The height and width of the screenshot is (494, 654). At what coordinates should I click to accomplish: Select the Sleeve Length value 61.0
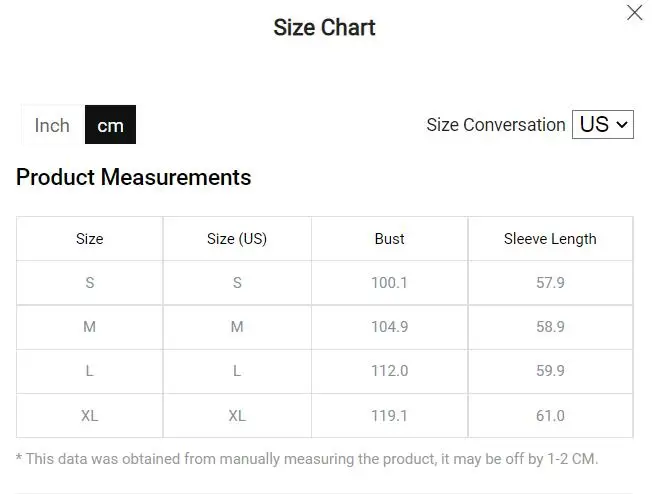pos(550,415)
